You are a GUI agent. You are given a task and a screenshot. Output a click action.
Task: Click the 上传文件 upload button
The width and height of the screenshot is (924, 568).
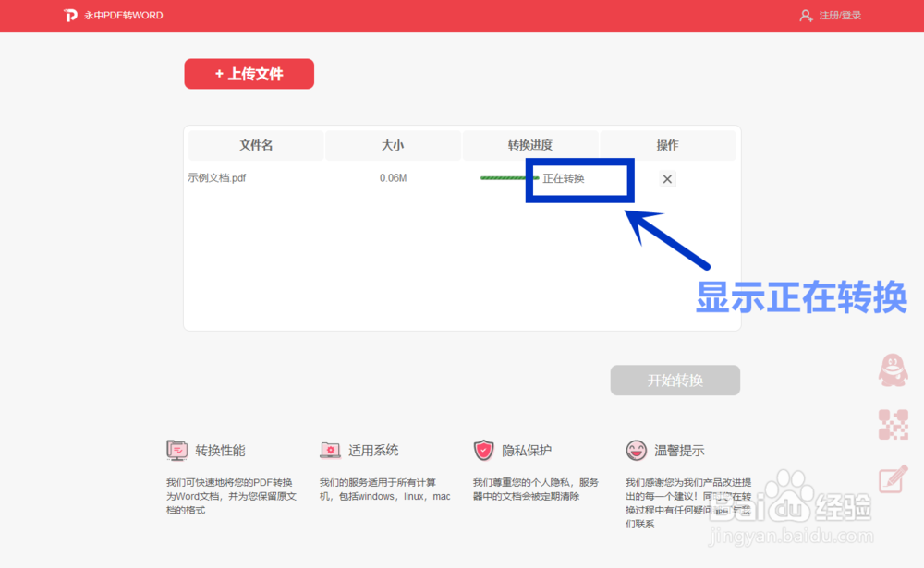point(249,74)
